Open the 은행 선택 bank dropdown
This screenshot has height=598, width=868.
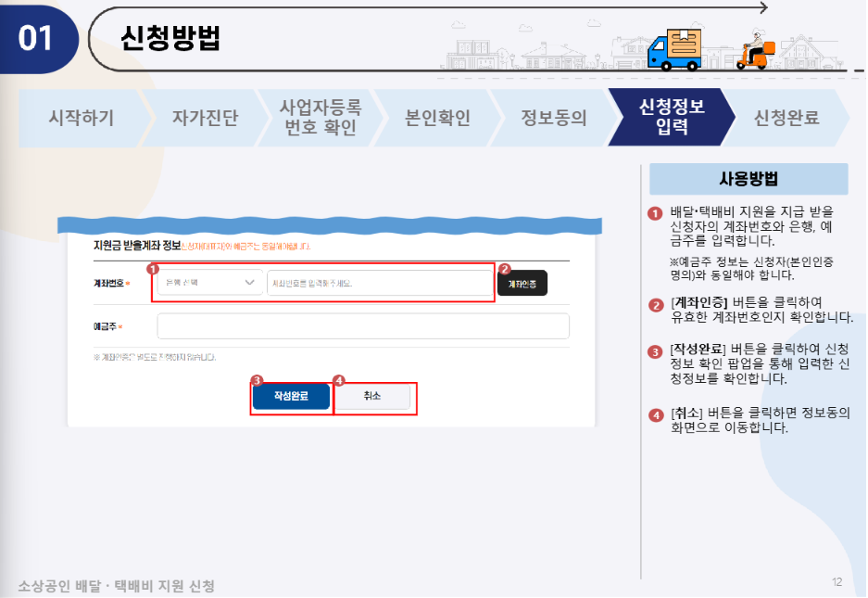click(209, 283)
